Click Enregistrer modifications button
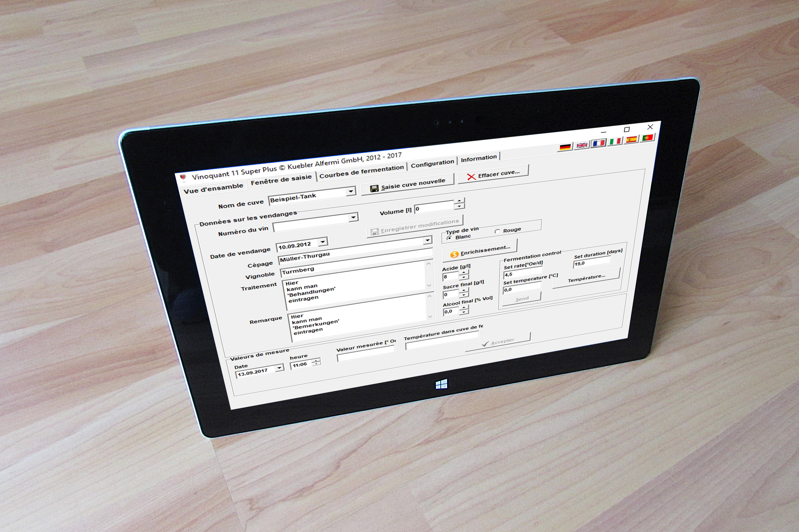The height and width of the screenshot is (532, 799). tap(415, 226)
